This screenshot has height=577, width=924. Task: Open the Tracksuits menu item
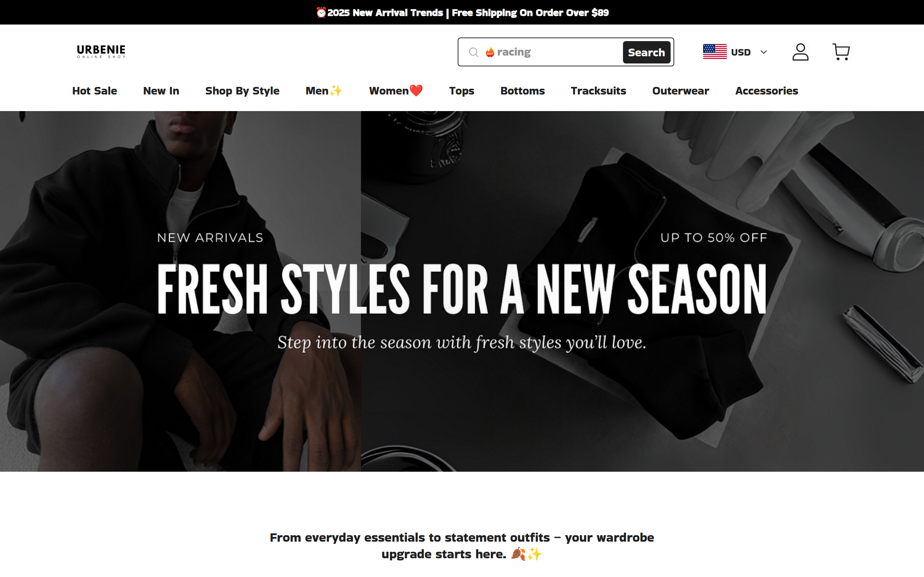point(598,91)
